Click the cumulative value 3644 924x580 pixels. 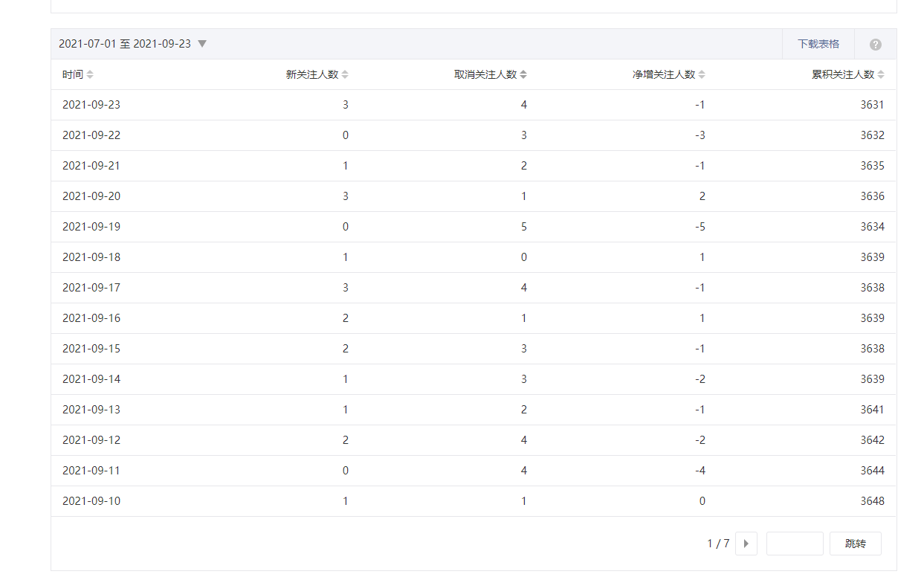(872, 471)
